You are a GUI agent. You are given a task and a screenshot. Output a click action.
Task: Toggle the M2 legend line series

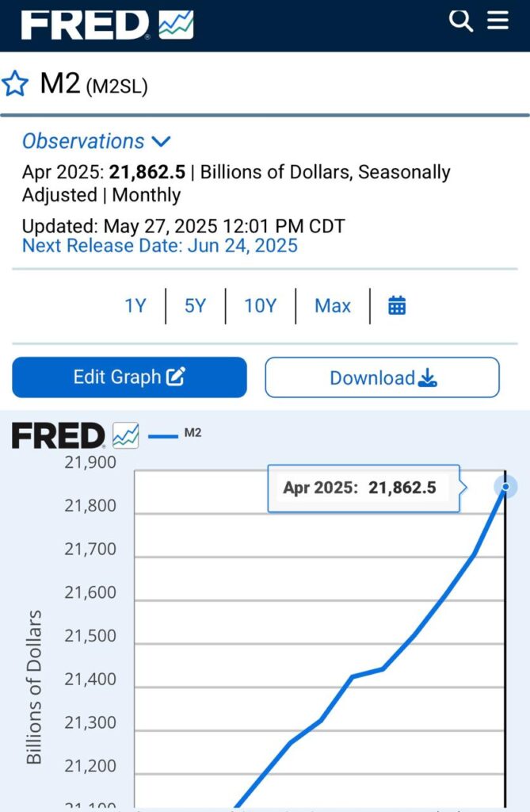coord(175,434)
